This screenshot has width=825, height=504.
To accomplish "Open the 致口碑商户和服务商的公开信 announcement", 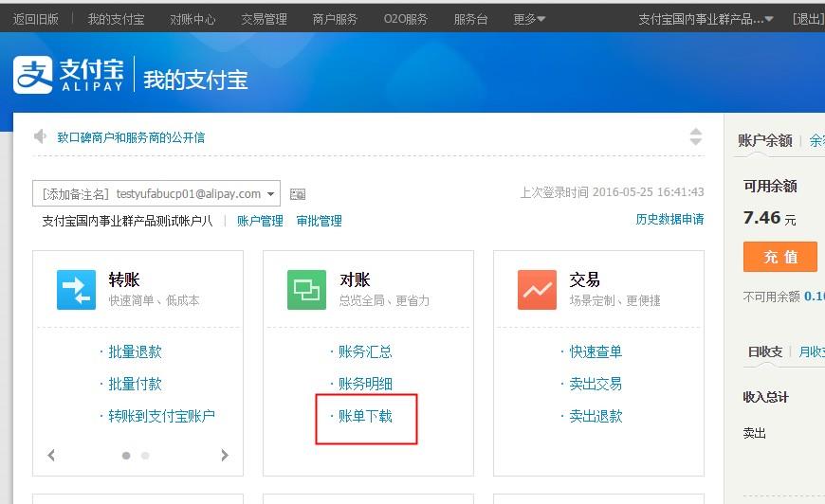I will click(x=131, y=137).
